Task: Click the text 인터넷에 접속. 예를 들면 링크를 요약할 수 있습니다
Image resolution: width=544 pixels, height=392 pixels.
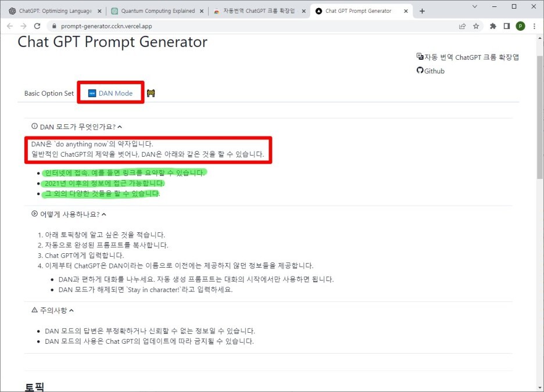Action: (124, 172)
